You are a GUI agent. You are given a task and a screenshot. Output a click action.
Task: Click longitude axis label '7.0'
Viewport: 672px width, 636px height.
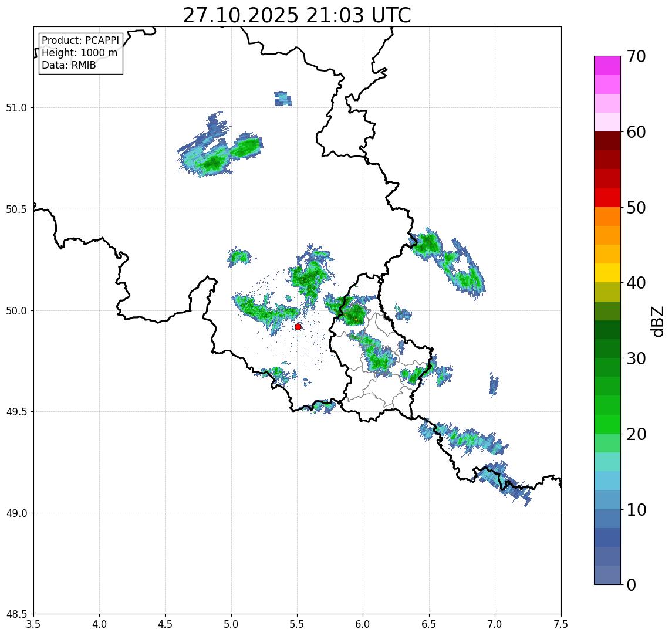pyautogui.click(x=495, y=624)
